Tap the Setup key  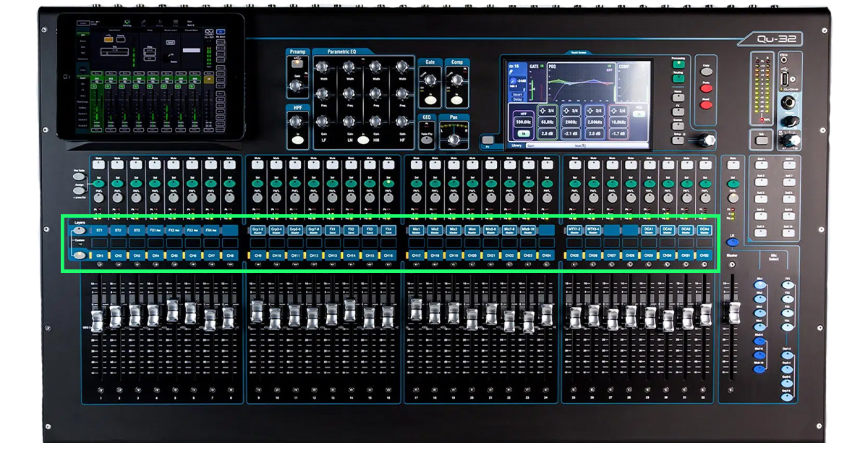pyautogui.click(x=678, y=141)
